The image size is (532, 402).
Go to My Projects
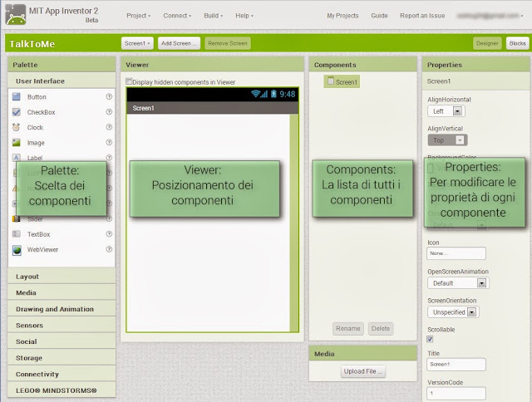point(342,16)
